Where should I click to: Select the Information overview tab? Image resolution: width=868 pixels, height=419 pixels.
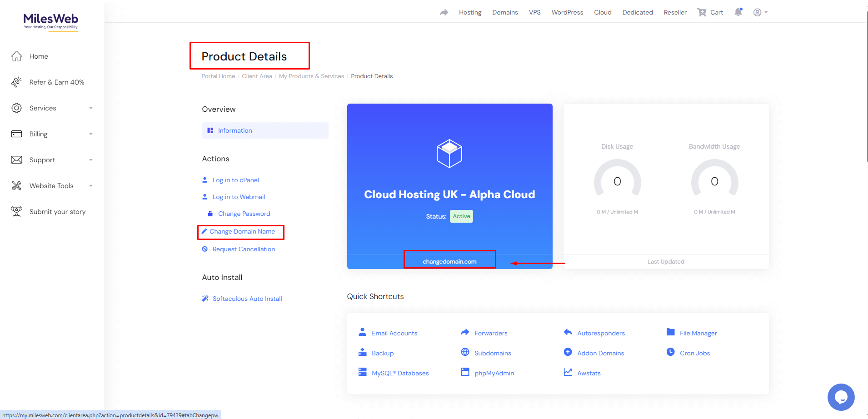click(x=265, y=130)
